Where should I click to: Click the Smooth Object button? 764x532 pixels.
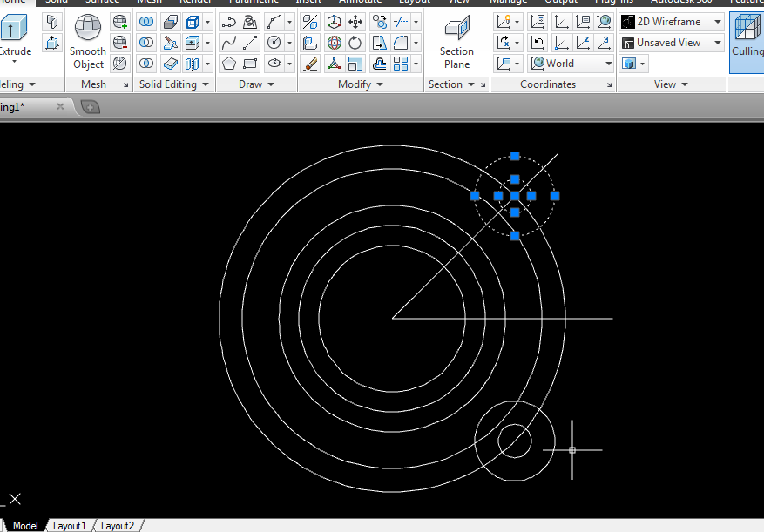[88, 42]
